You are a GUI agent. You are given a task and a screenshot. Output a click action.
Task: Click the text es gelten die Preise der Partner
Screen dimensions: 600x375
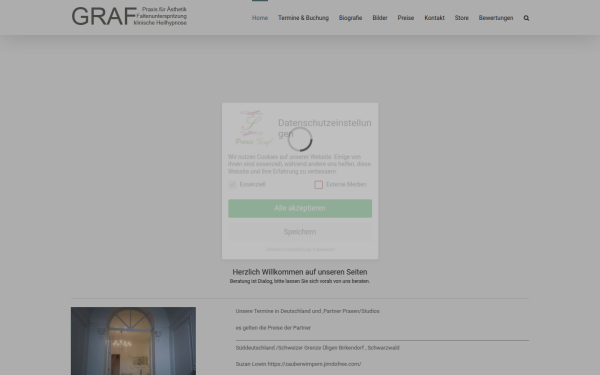point(273,328)
